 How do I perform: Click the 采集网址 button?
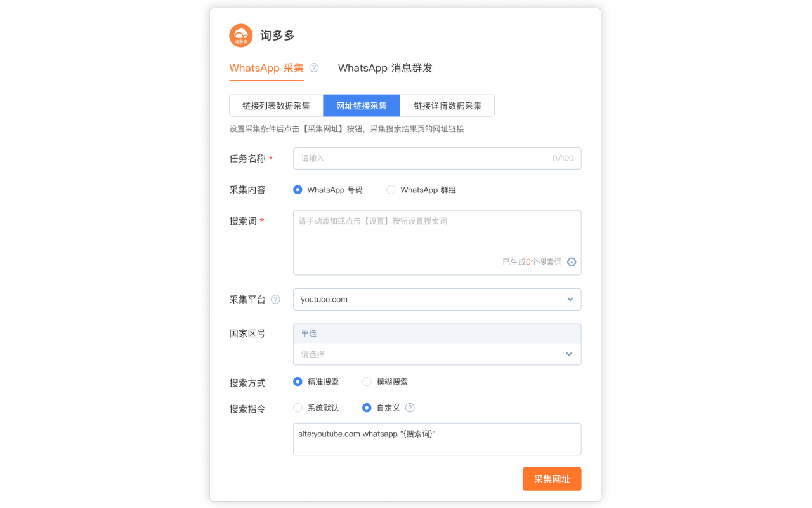pyautogui.click(x=552, y=479)
